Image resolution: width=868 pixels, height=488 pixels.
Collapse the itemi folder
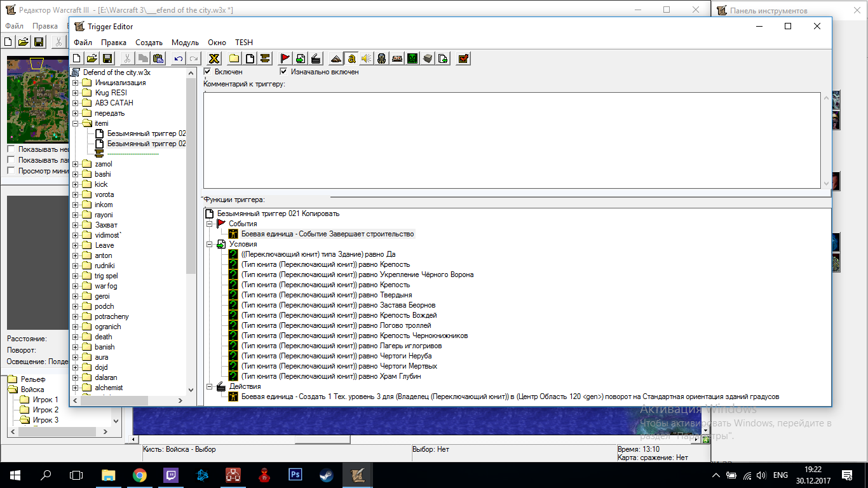pyautogui.click(x=76, y=123)
